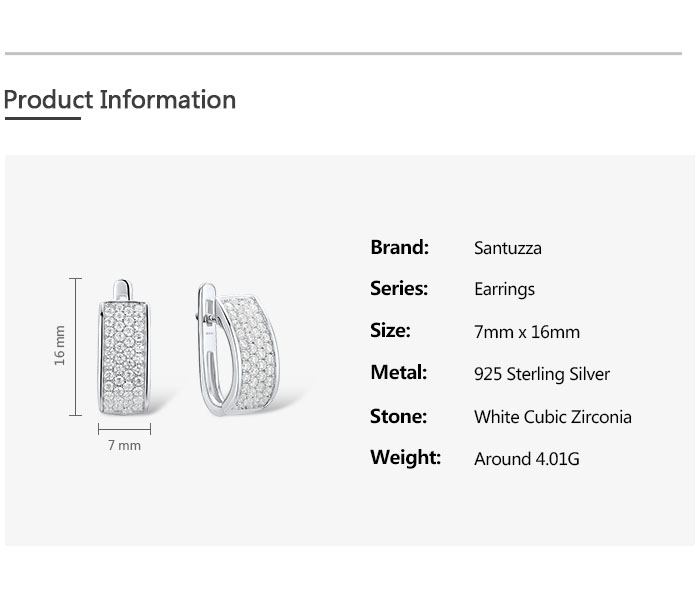Select the "Around 4.01G" weight value
The height and width of the screenshot is (596, 700).
coord(527,459)
